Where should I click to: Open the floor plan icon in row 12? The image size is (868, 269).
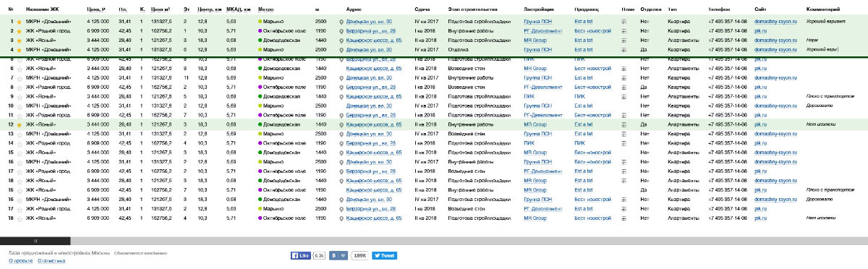[x=624, y=124]
